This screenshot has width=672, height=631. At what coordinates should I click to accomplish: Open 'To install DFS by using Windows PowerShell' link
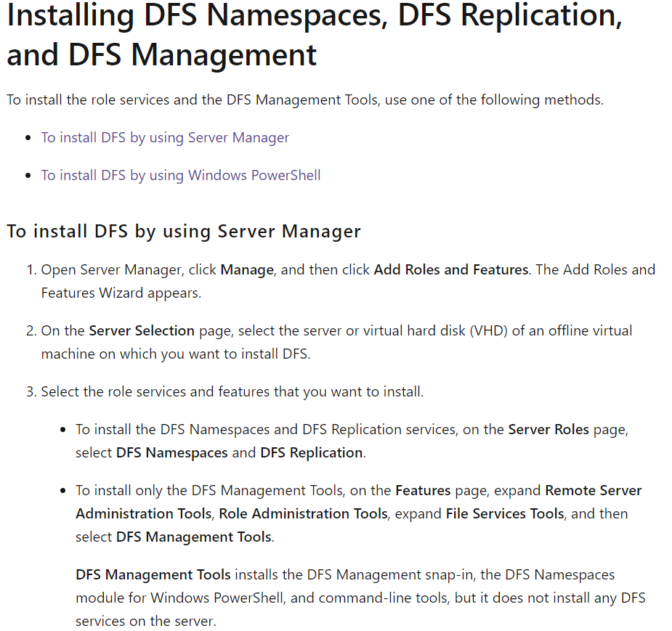181,175
